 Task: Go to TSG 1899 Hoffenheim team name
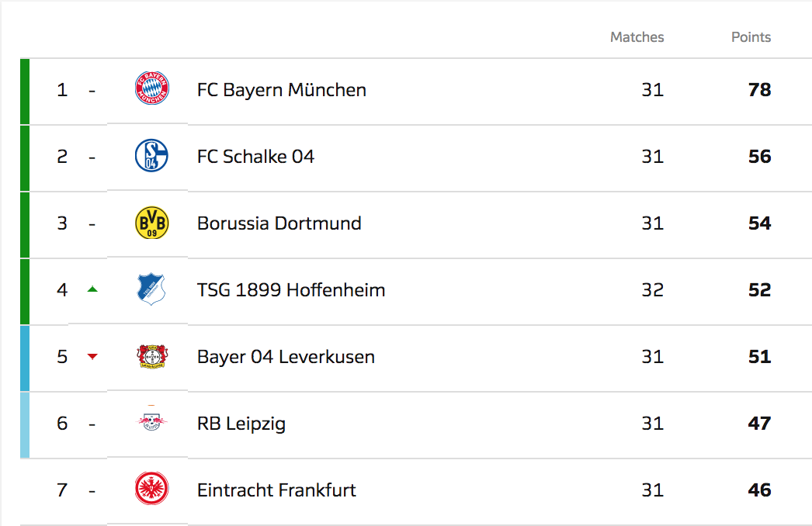point(291,290)
